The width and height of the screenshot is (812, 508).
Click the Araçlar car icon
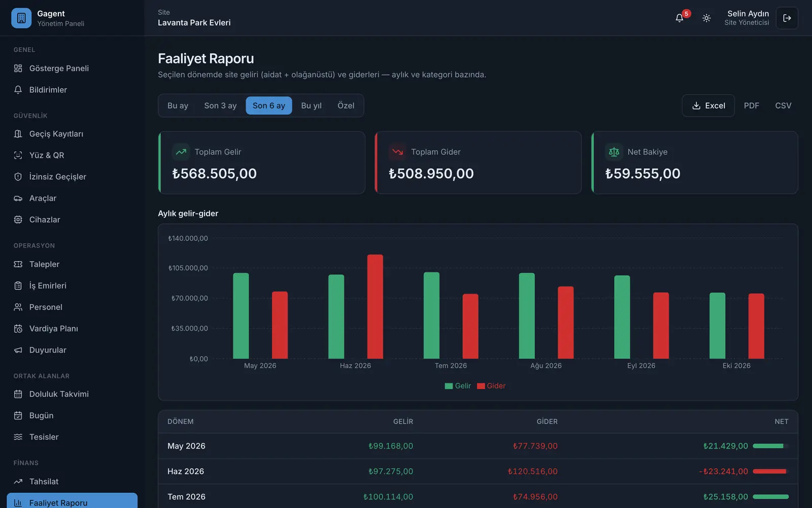coord(18,198)
